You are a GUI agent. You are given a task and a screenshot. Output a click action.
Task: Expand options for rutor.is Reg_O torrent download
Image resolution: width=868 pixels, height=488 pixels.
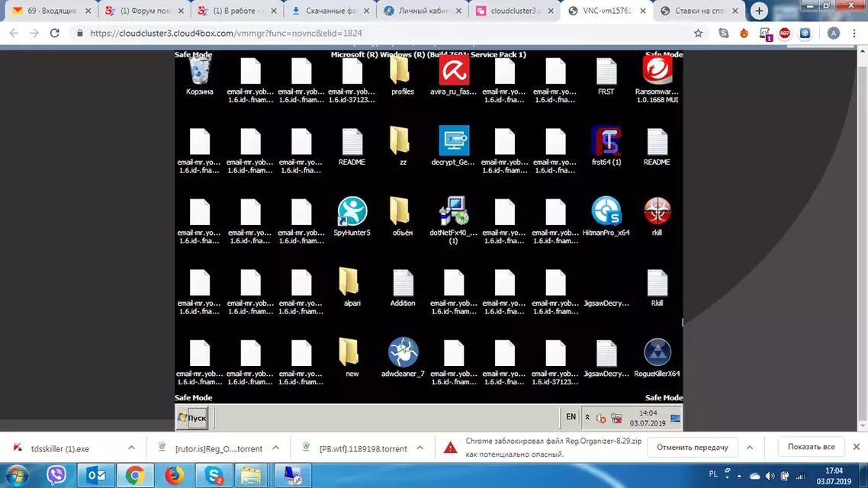275,448
